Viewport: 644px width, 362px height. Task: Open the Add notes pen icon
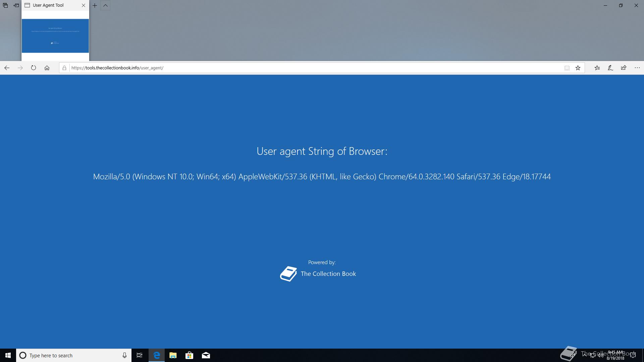610,68
